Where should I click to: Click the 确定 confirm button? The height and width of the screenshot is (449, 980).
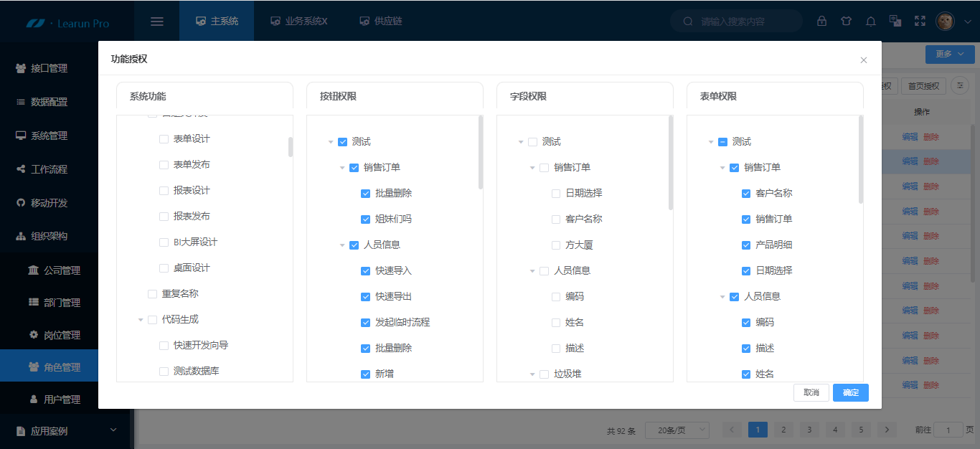point(850,392)
